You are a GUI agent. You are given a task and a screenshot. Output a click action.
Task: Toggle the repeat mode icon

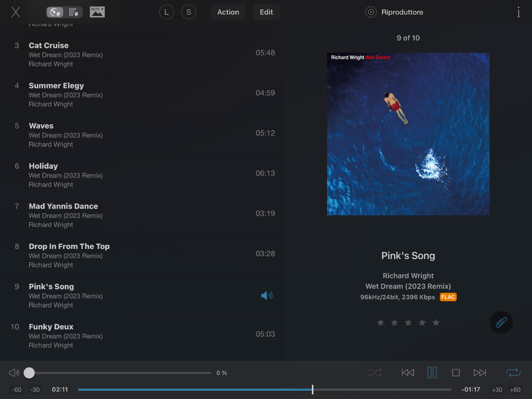tap(513, 373)
